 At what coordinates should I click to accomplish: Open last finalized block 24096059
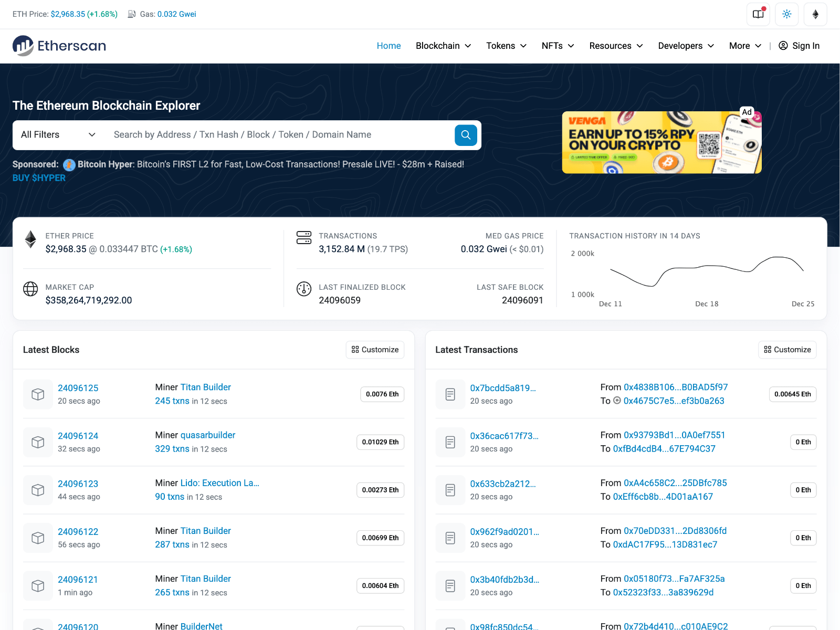[340, 300]
